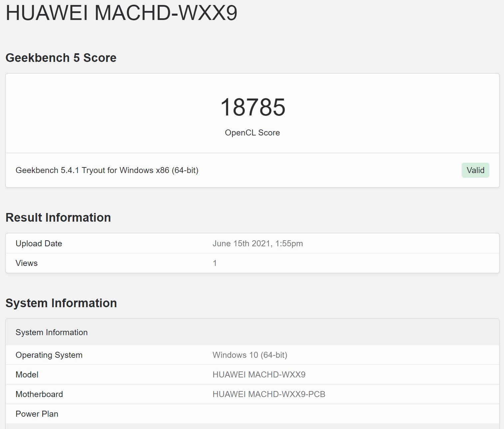Click the Windows 10 (64-bit) value
The height and width of the screenshot is (429, 504).
click(x=250, y=355)
